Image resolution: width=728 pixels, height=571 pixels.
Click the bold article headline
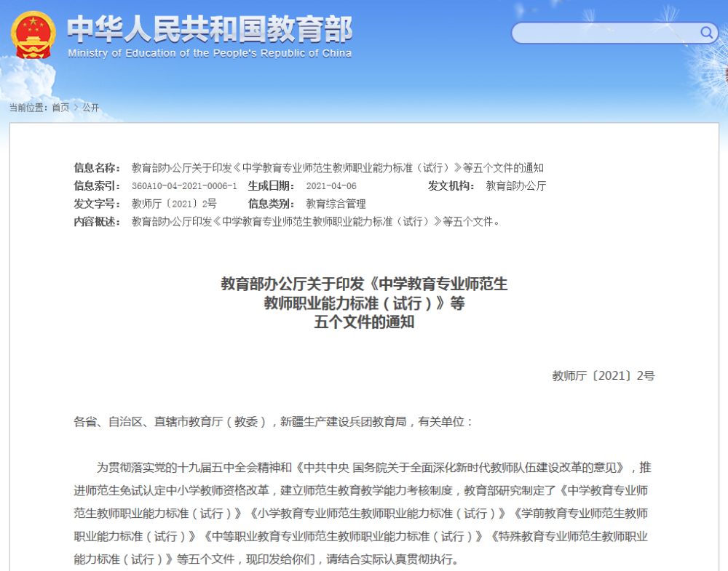(x=364, y=303)
